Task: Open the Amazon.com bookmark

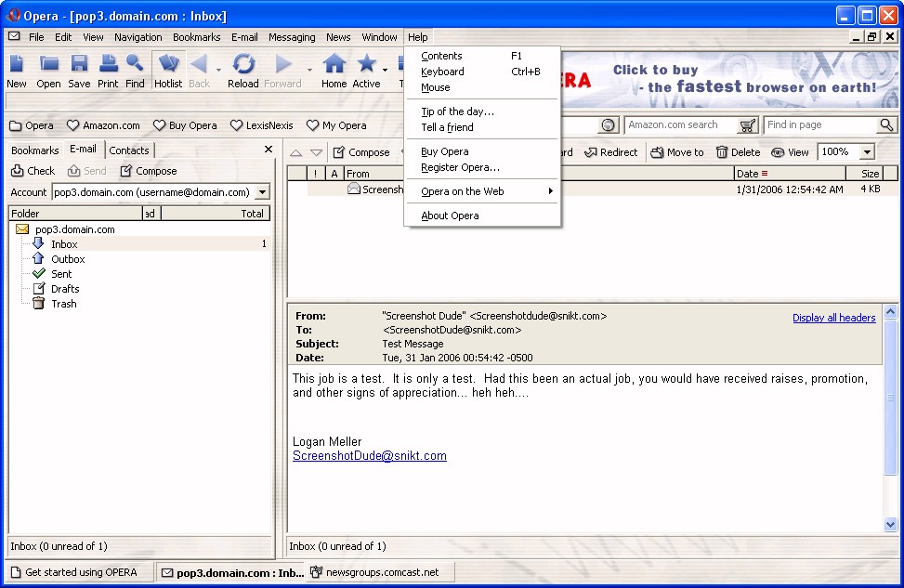Action: pos(103,125)
